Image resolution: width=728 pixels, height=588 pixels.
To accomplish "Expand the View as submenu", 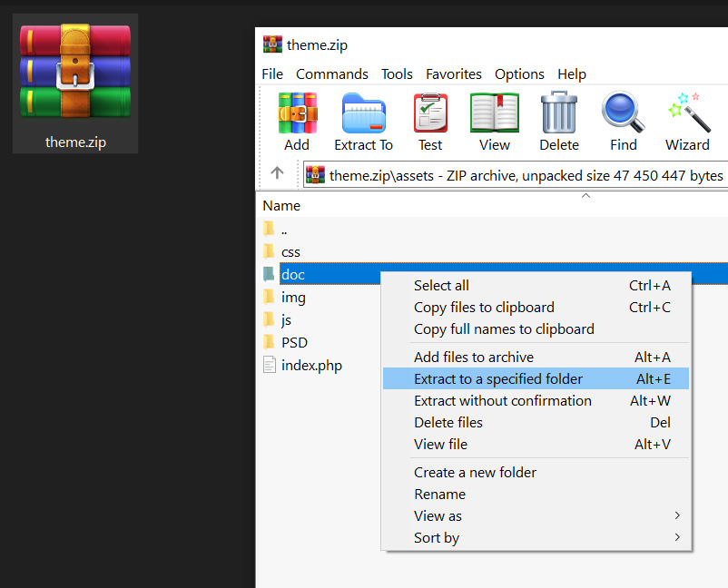I will pos(536,516).
